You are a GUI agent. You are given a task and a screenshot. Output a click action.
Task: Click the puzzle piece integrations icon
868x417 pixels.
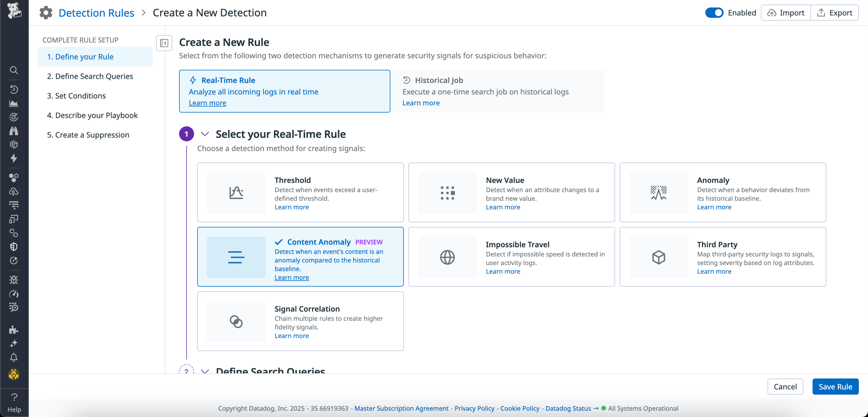click(14, 330)
